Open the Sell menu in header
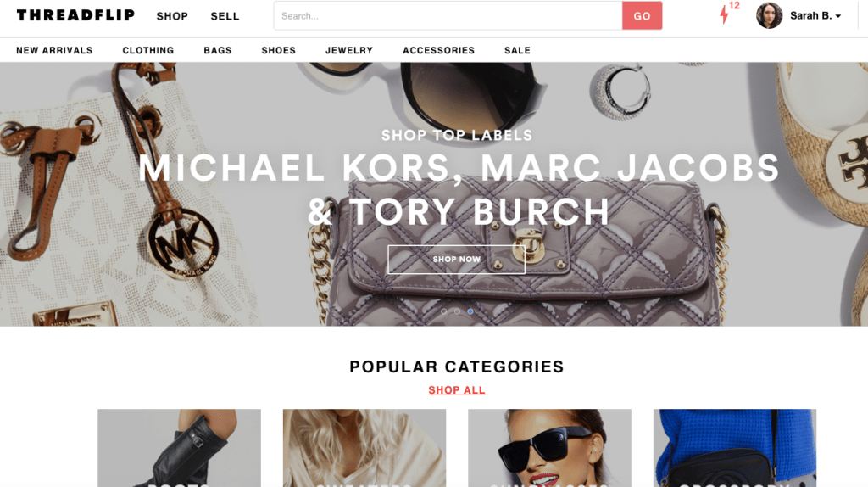 [225, 16]
